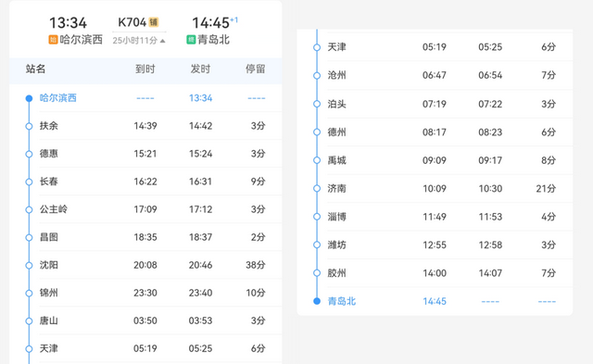Select the 沧州 station name
The width and height of the screenshot is (593, 364).
tap(336, 75)
